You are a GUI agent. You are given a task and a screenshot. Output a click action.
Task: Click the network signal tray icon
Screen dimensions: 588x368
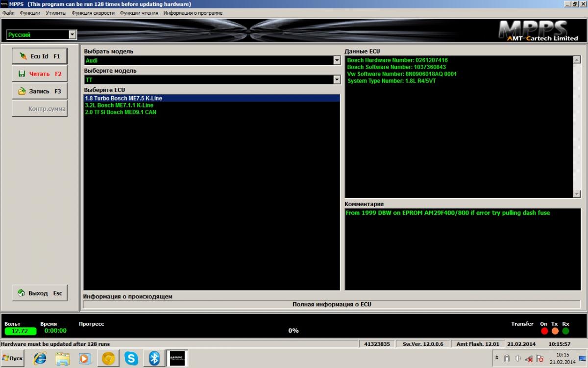529,359
